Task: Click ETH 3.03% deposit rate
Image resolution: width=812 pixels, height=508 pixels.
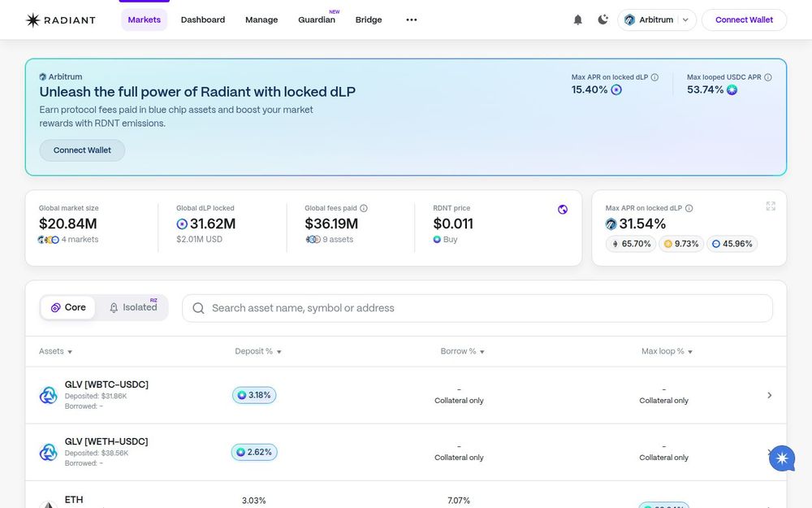Action: pos(253,501)
